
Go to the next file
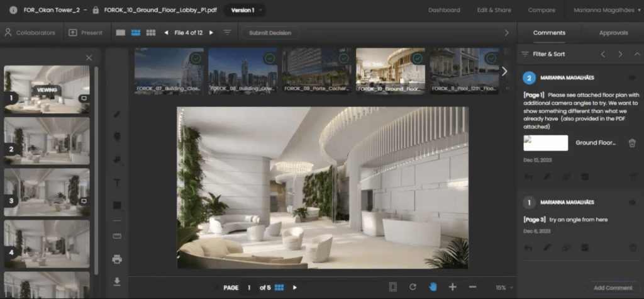211,33
